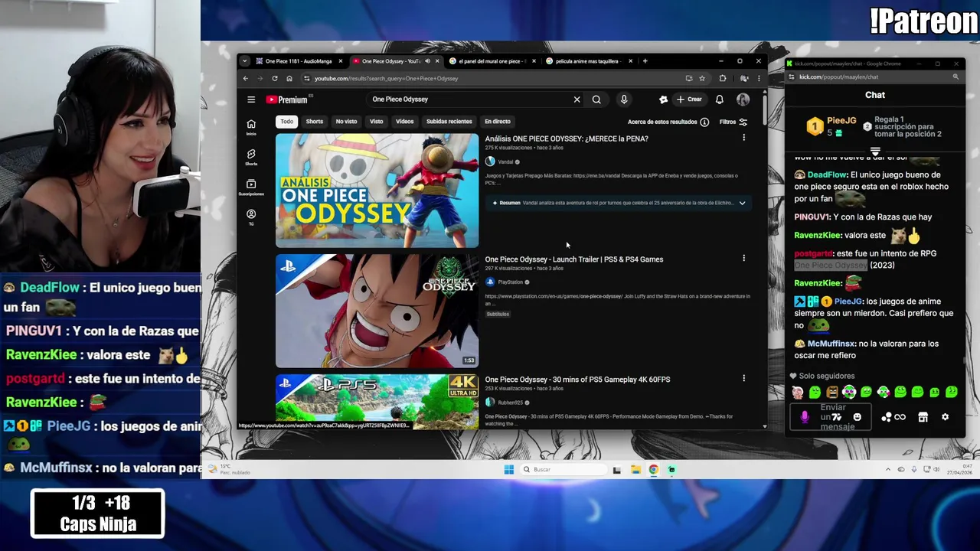This screenshot has width=980, height=551.
Task: Click the Subtítulos badge under Launch Trailer
Action: (498, 314)
